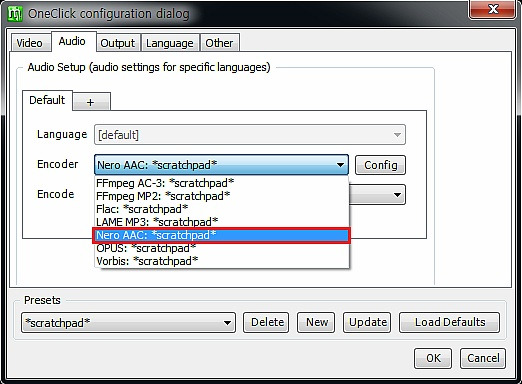Image resolution: width=522 pixels, height=384 pixels.
Task: Click Load Defaults button
Action: click(x=450, y=322)
